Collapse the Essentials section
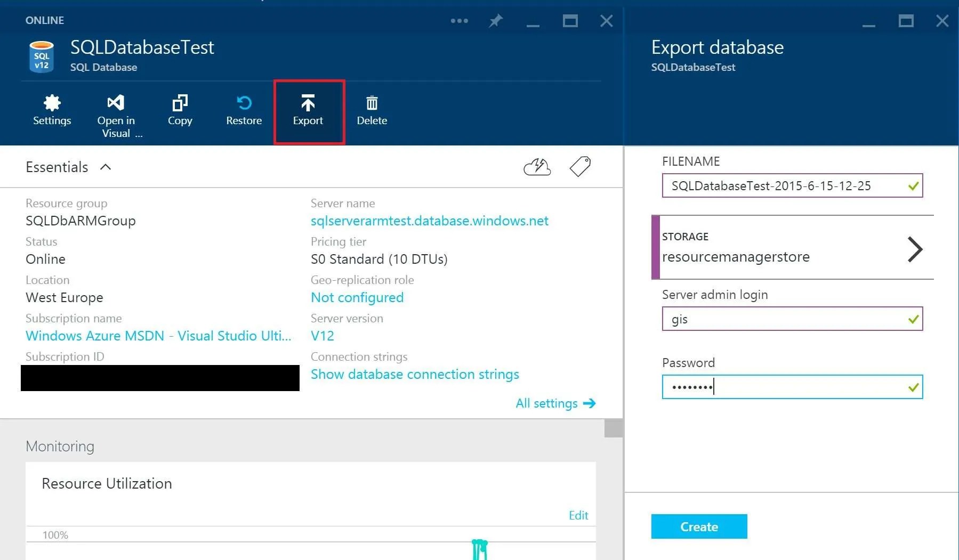959x560 pixels. 106,167
